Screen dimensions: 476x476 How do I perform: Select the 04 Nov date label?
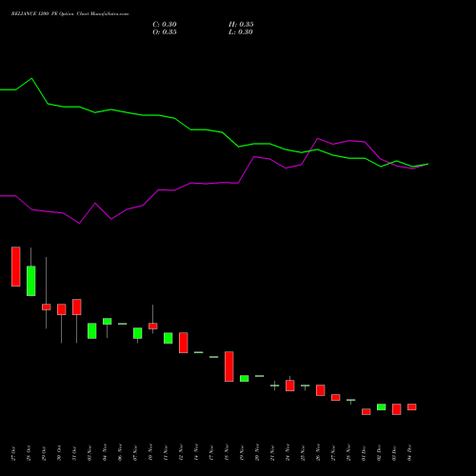click(105, 452)
